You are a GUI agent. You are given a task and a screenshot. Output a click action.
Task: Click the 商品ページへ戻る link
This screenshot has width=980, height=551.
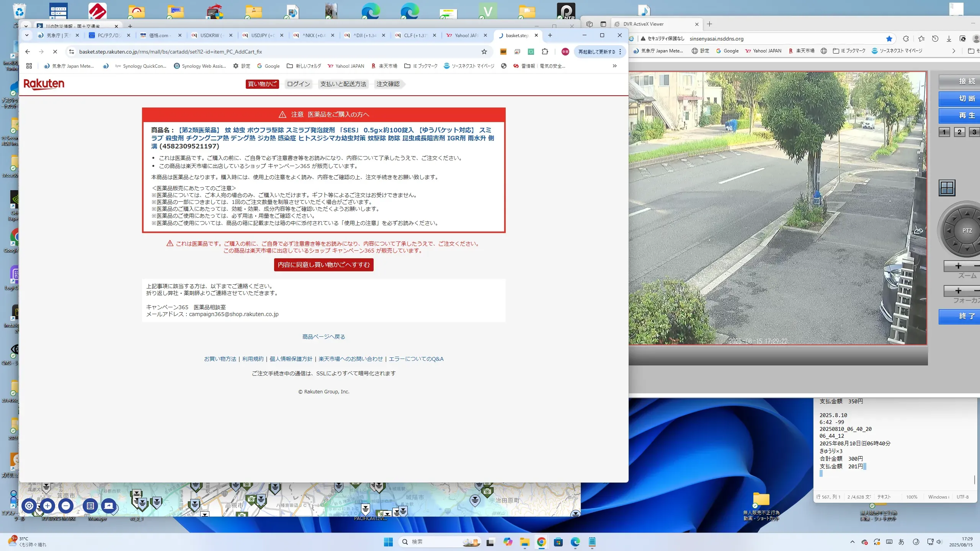point(323,337)
